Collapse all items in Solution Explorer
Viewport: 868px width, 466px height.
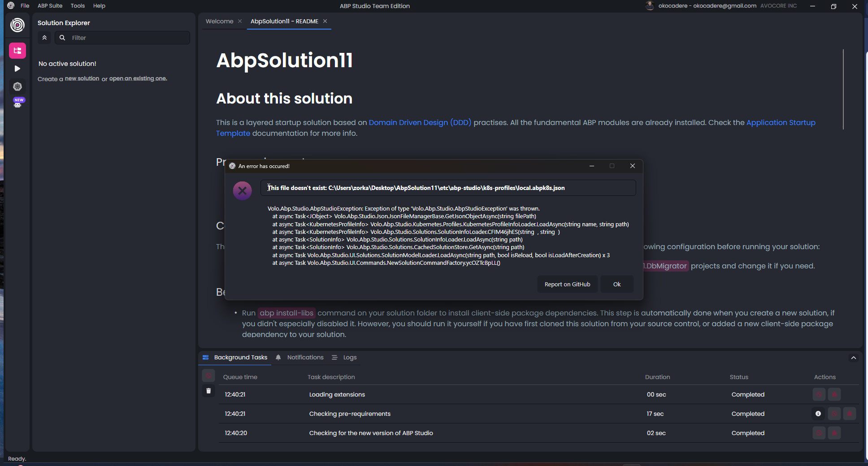(x=44, y=38)
